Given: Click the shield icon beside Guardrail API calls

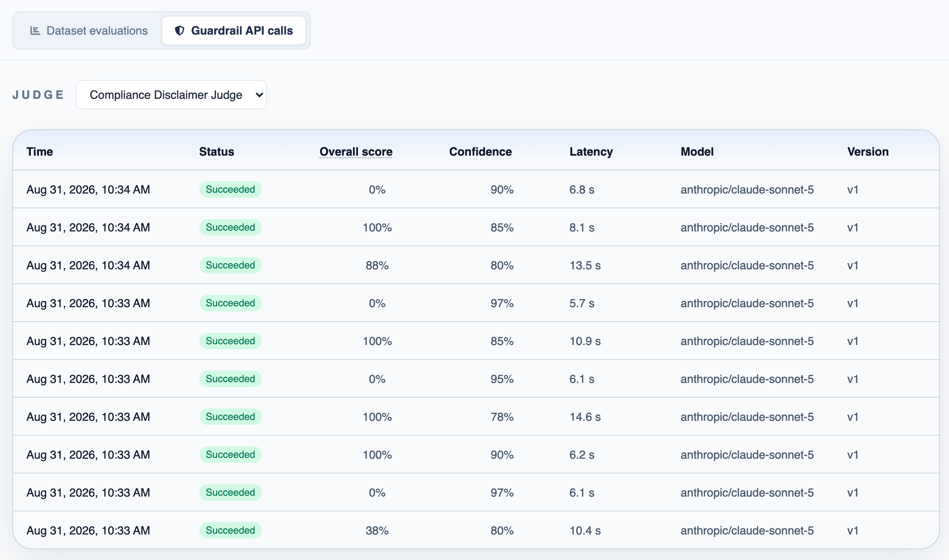Looking at the screenshot, I should coord(180,30).
